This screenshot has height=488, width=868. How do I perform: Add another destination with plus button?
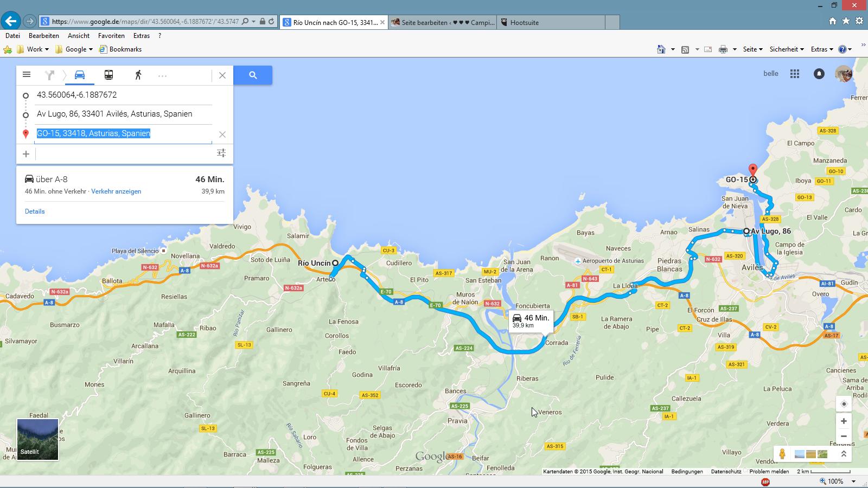(26, 154)
